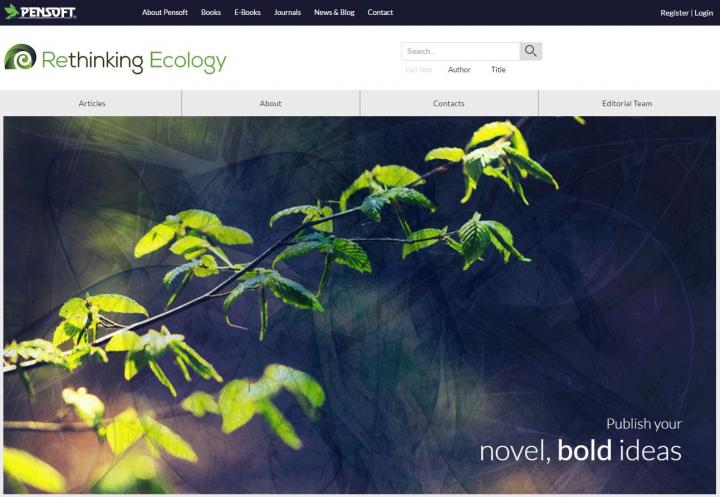The width and height of the screenshot is (720, 497).
Task: Open the Articles tab
Action: [x=91, y=103]
